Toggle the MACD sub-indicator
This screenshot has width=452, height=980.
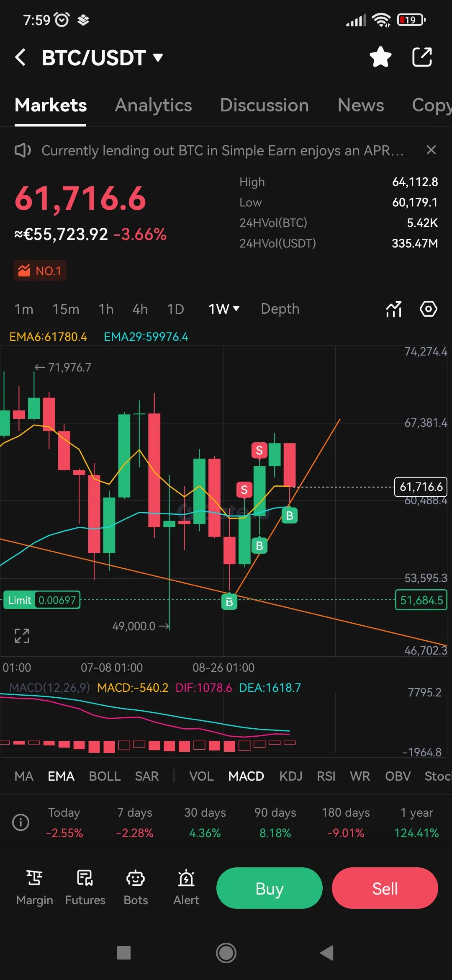(246, 776)
